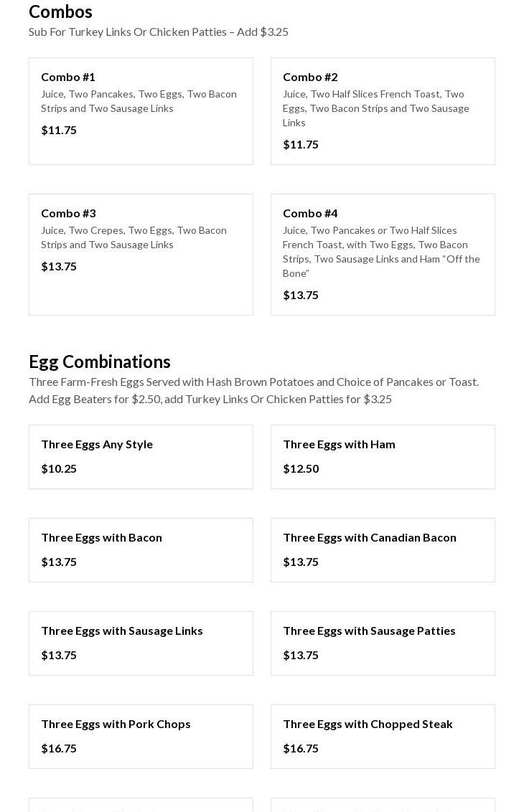Click the Combo #4 description text
The height and width of the screenshot is (812, 524).
[x=381, y=252]
